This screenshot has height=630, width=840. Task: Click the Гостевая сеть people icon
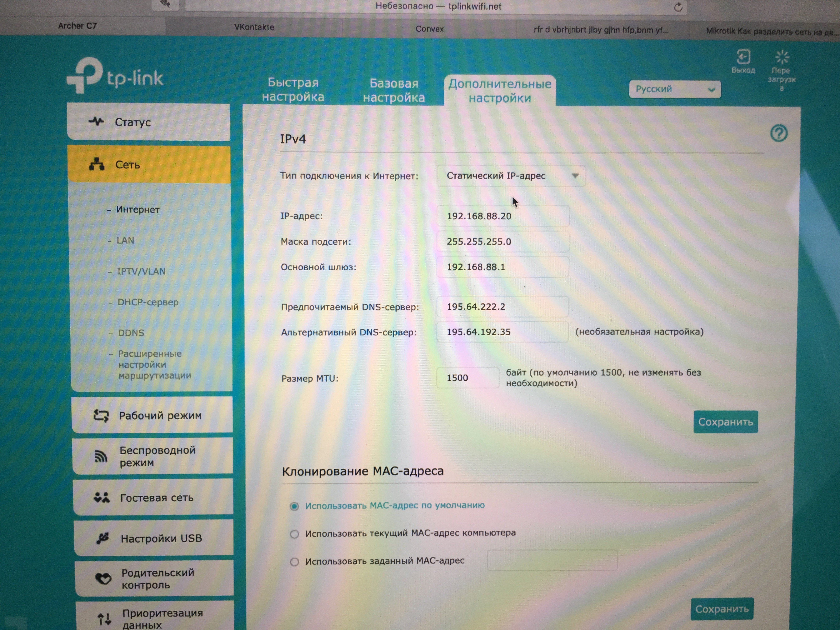(x=102, y=497)
